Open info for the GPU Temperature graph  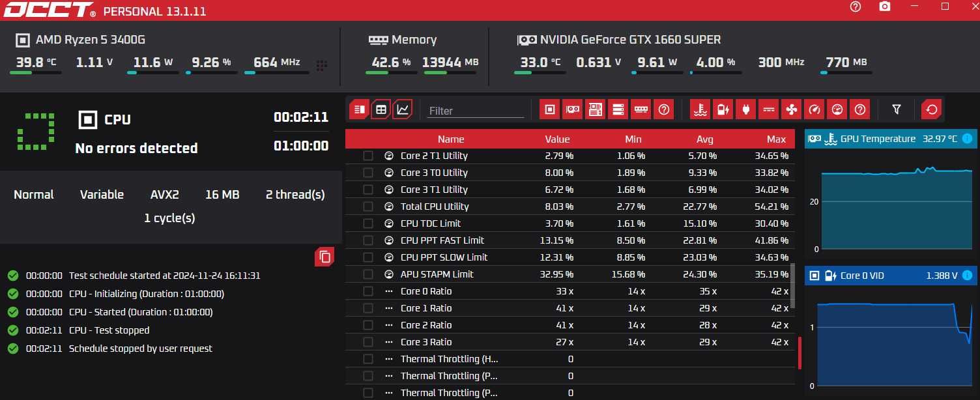coord(967,139)
